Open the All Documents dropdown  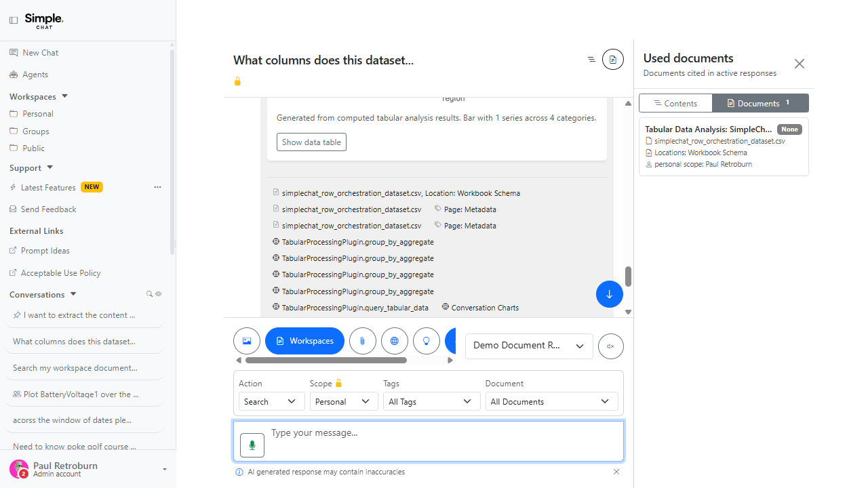coord(551,402)
